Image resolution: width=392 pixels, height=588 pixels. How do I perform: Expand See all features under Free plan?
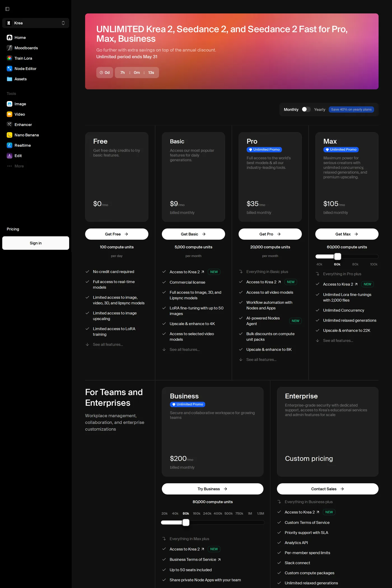[x=108, y=344]
